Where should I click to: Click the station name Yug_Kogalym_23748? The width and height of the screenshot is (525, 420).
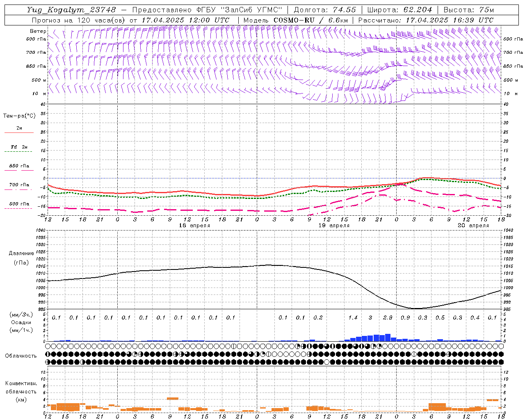(x=71, y=10)
